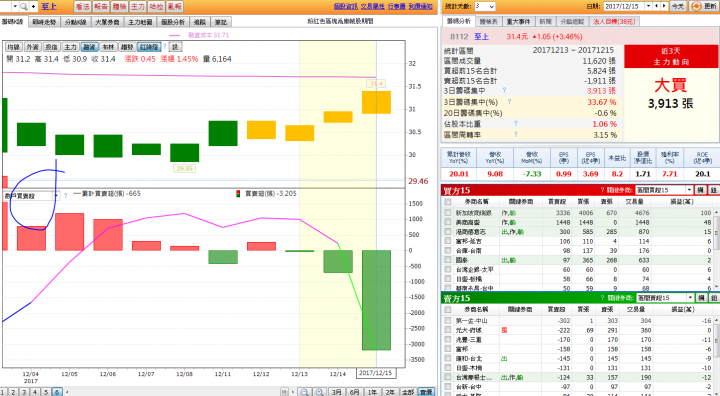Viewport: 720px width, 396px height.
Task: Switch to the 大單券商 tab
Action: coord(107,22)
